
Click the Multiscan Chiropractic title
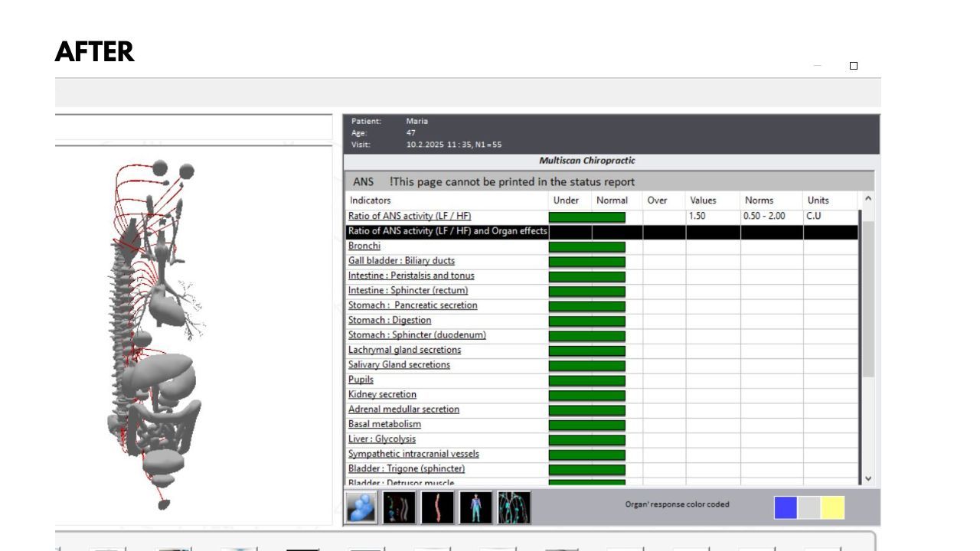587,161
